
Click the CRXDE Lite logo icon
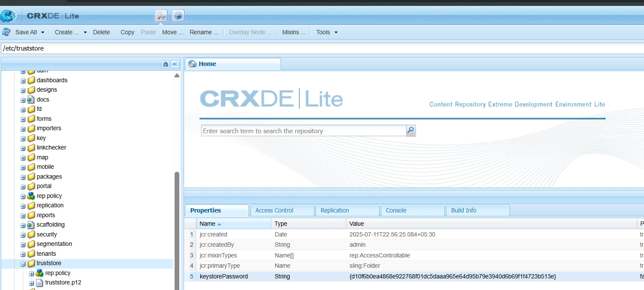pos(8,16)
